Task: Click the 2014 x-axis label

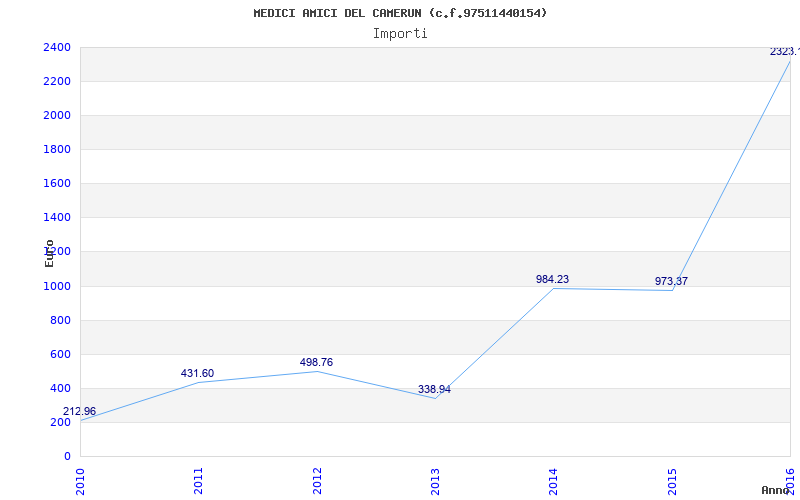Action: tap(554, 481)
